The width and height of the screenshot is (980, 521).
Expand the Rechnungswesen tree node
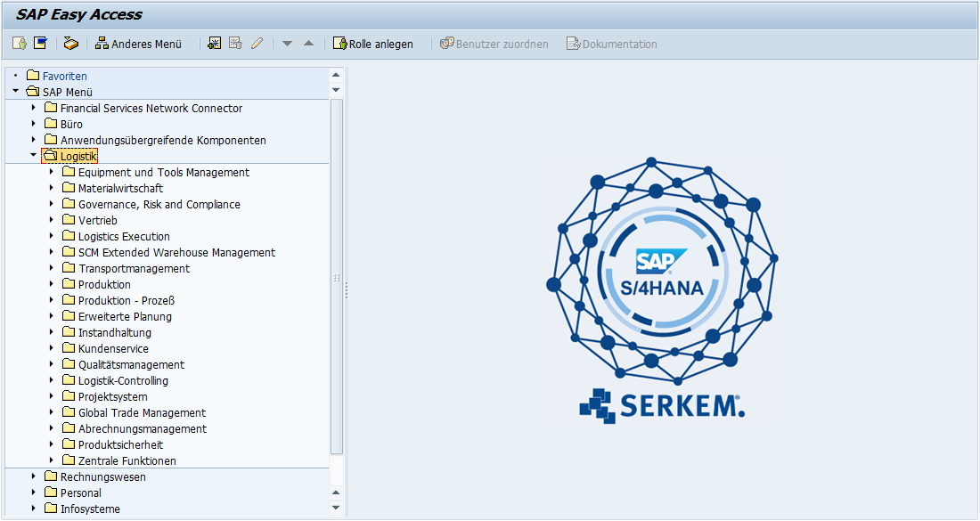coord(33,476)
